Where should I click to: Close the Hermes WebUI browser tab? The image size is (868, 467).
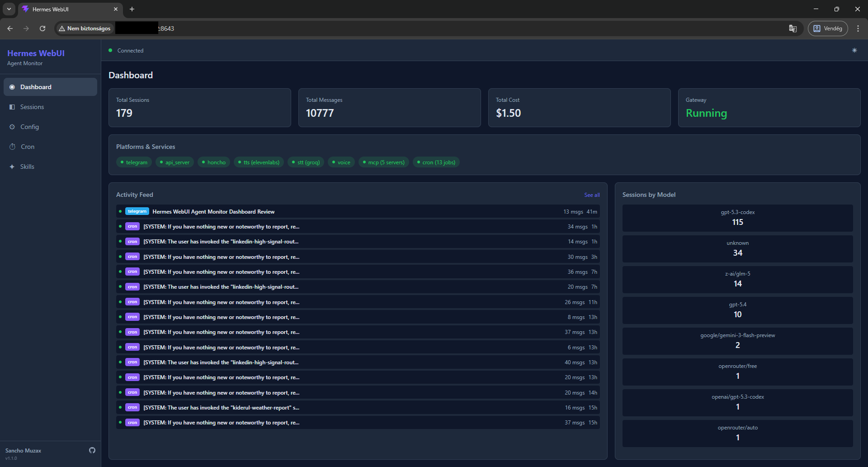tap(116, 9)
